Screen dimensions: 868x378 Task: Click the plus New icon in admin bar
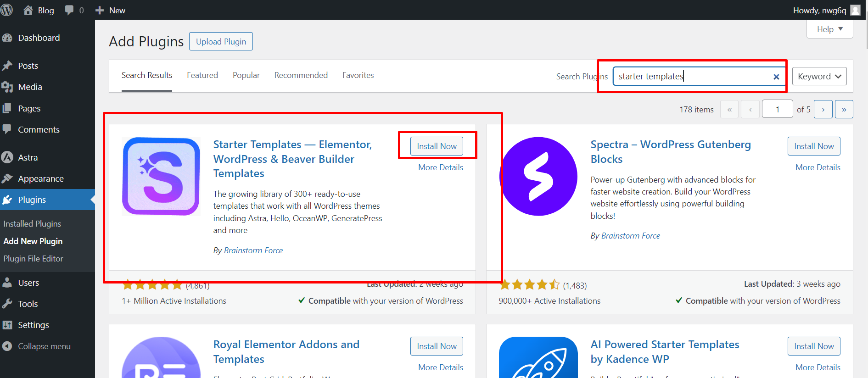pyautogui.click(x=99, y=10)
